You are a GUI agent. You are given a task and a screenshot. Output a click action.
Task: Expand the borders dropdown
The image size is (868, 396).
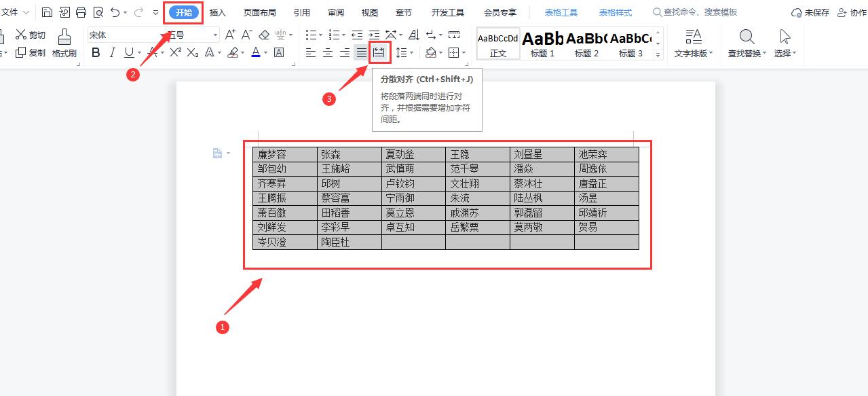pyautogui.click(x=464, y=52)
